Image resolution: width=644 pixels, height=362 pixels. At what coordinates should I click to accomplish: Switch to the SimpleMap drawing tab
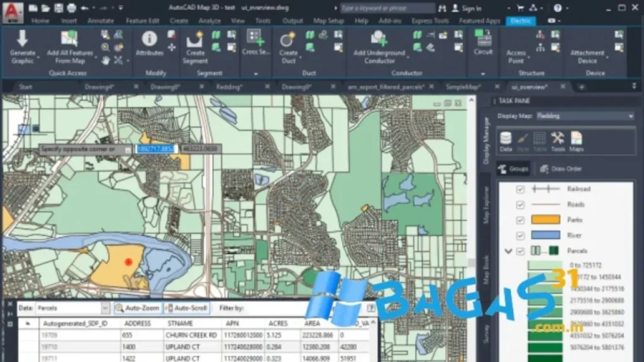pos(463,87)
